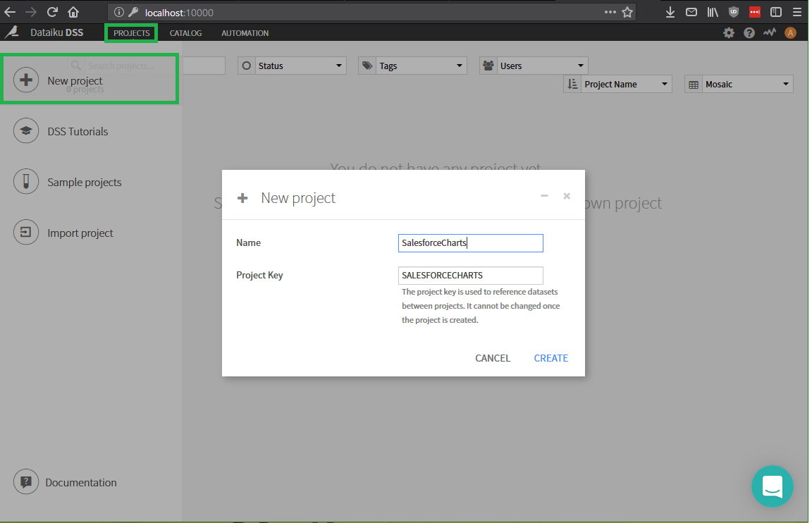812x523 pixels.
Task: Click the sort order icon beside Project Name
Action: coord(573,83)
